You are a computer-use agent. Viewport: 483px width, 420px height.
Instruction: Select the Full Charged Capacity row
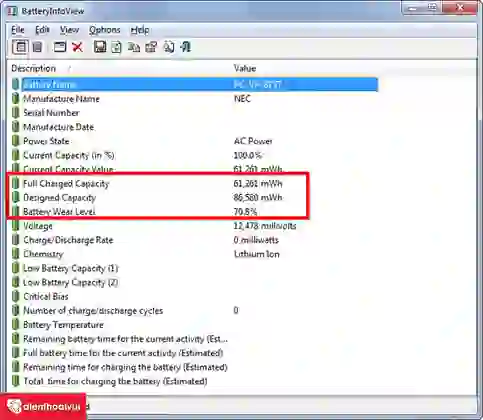point(194,184)
